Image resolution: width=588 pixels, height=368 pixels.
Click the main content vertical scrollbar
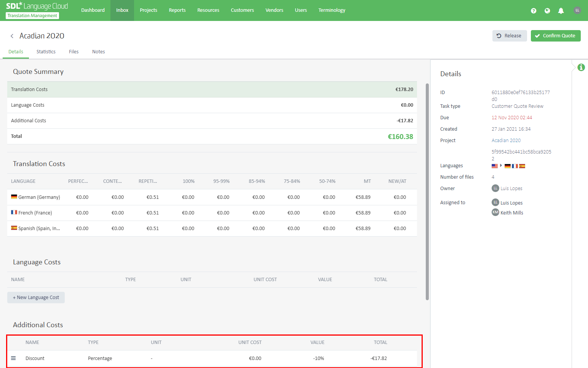427,192
